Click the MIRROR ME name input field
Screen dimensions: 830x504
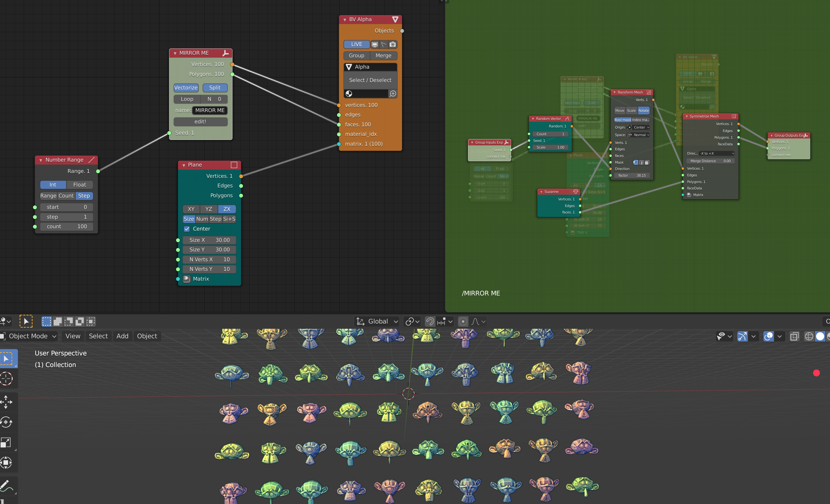coord(210,110)
